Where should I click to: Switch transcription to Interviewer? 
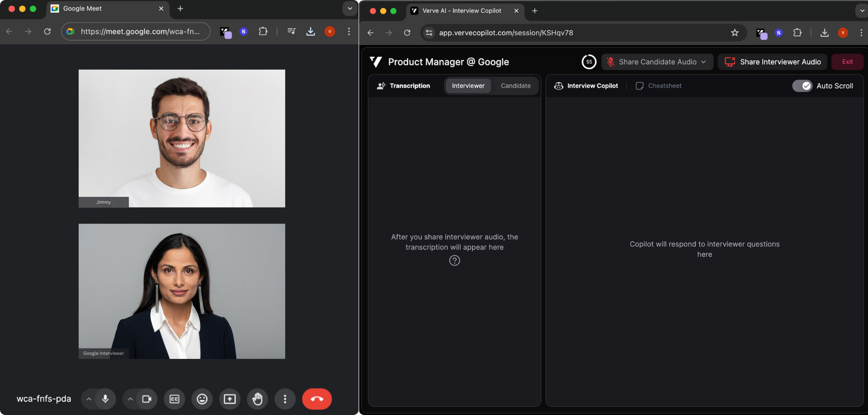pyautogui.click(x=468, y=86)
